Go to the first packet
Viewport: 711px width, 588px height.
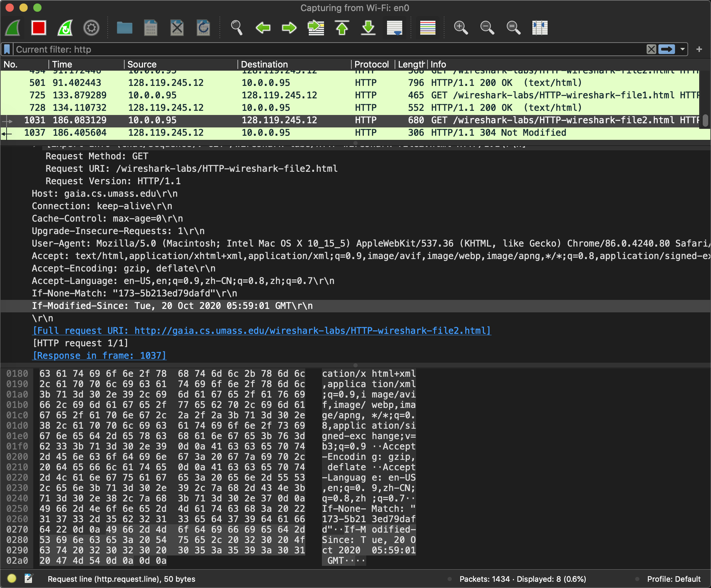point(342,28)
